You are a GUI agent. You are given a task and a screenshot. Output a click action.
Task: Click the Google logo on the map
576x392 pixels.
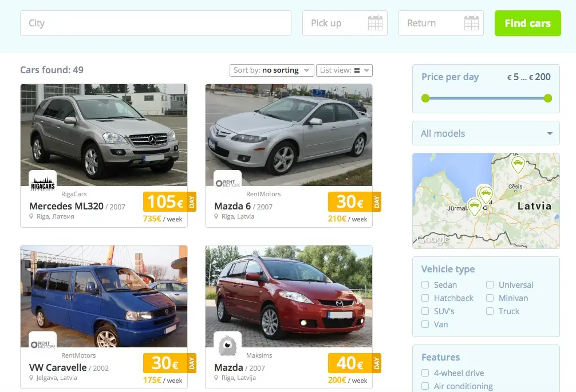(434, 239)
